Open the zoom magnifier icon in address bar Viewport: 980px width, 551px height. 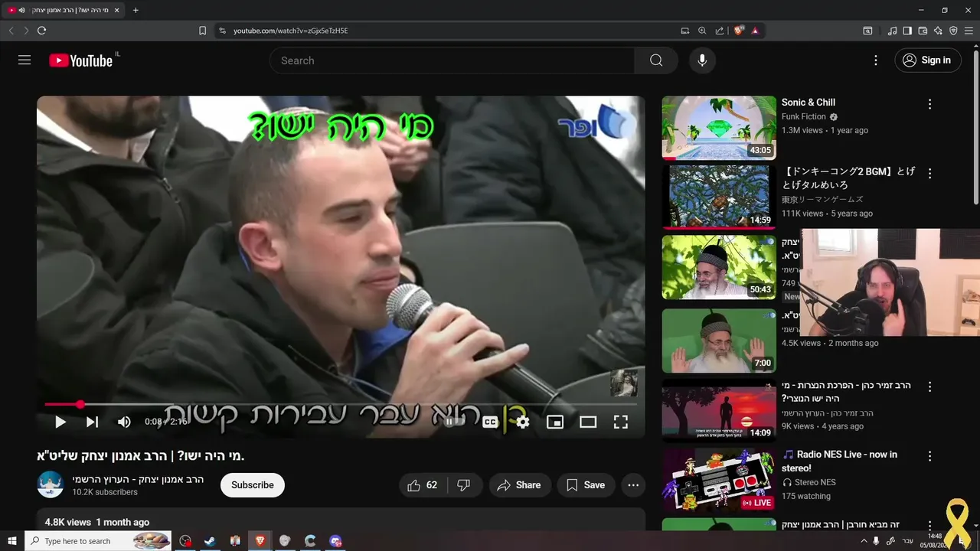702,31
